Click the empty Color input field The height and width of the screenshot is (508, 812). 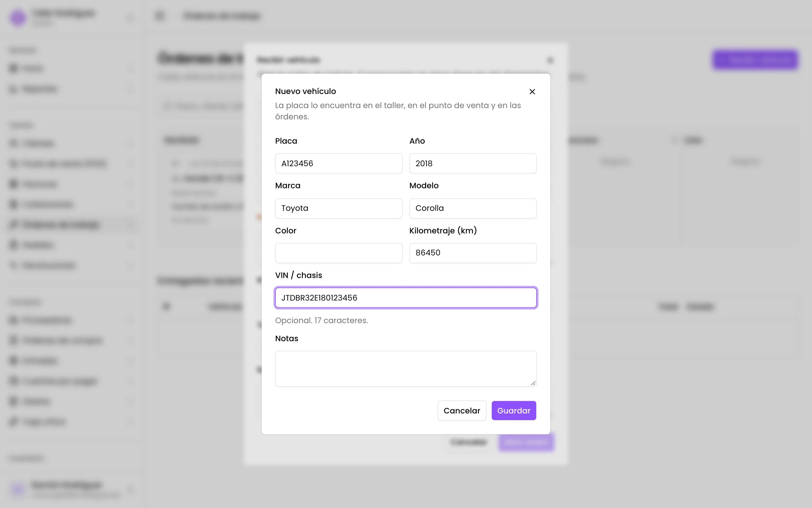(x=339, y=253)
